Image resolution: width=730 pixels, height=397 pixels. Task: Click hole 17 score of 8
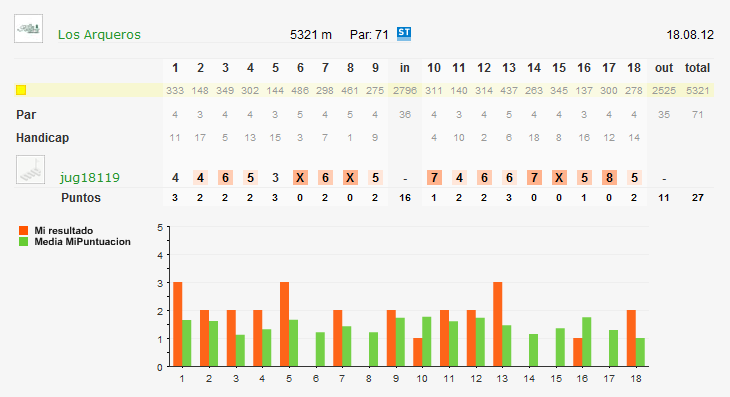tap(609, 177)
